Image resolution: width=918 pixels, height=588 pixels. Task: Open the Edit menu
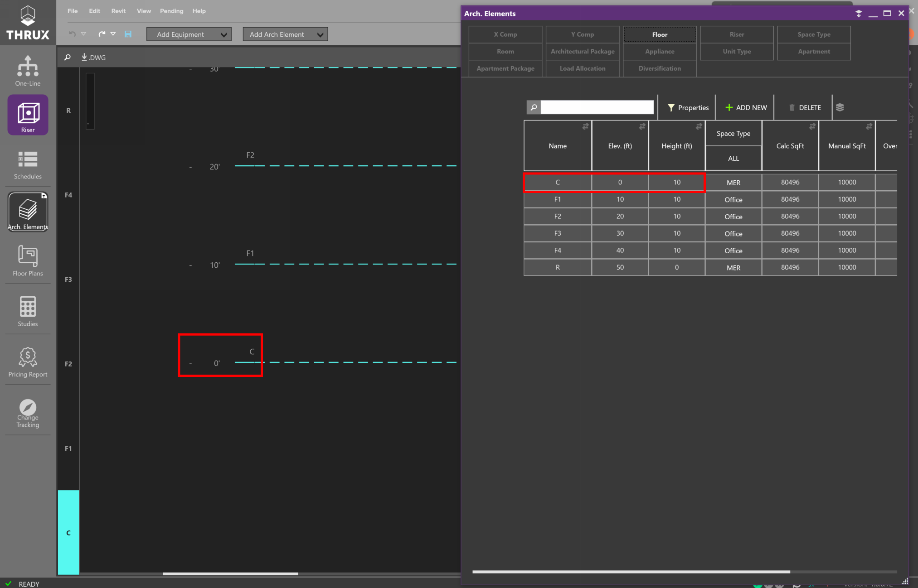pyautogui.click(x=94, y=11)
